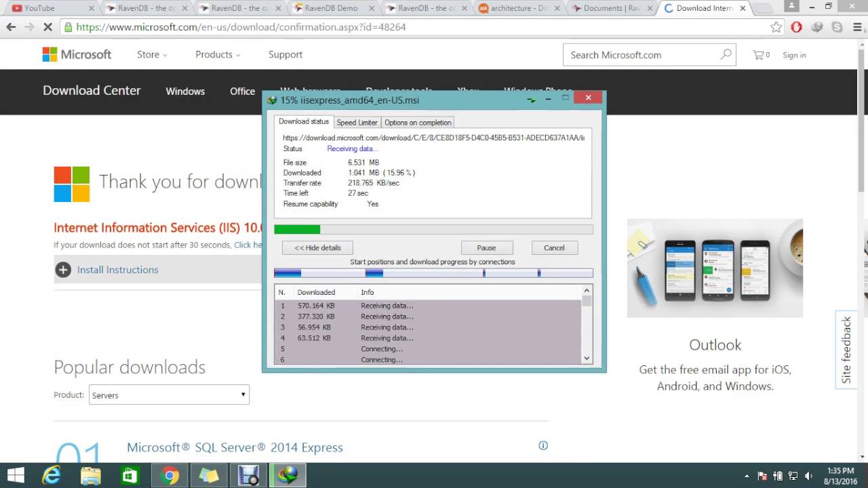Open File Explorer from the taskbar
Screen dimensions: 868x488
(x=90, y=475)
